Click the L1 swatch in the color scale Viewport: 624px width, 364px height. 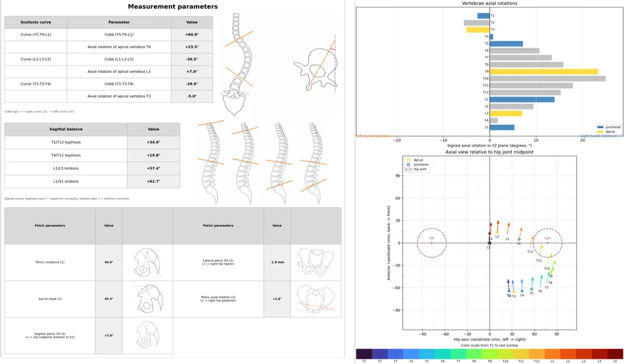pyautogui.click(x=552, y=354)
